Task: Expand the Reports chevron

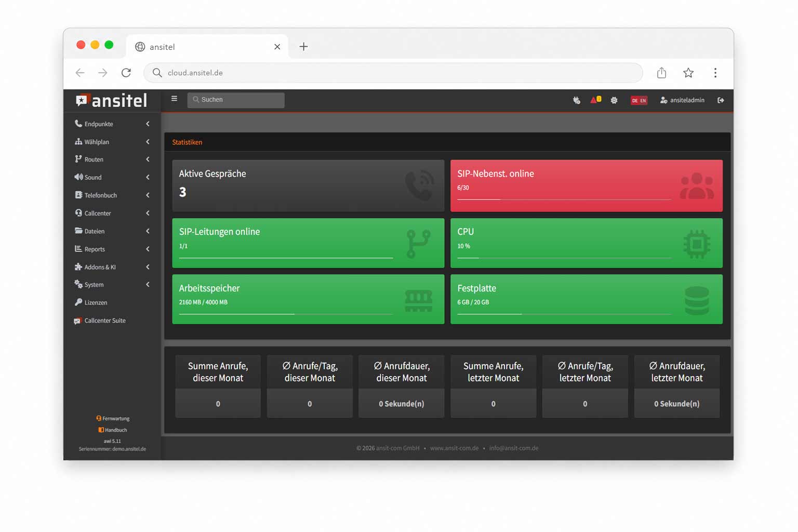Action: [148, 249]
